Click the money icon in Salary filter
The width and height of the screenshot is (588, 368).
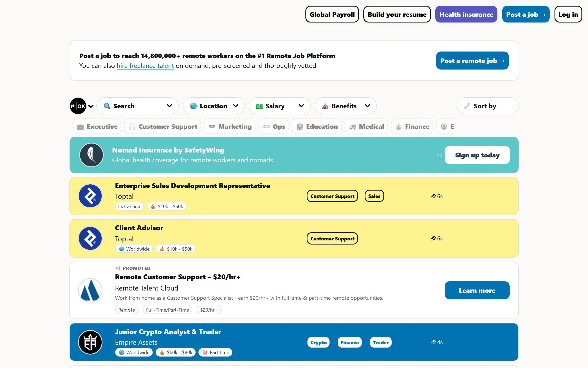(x=259, y=106)
